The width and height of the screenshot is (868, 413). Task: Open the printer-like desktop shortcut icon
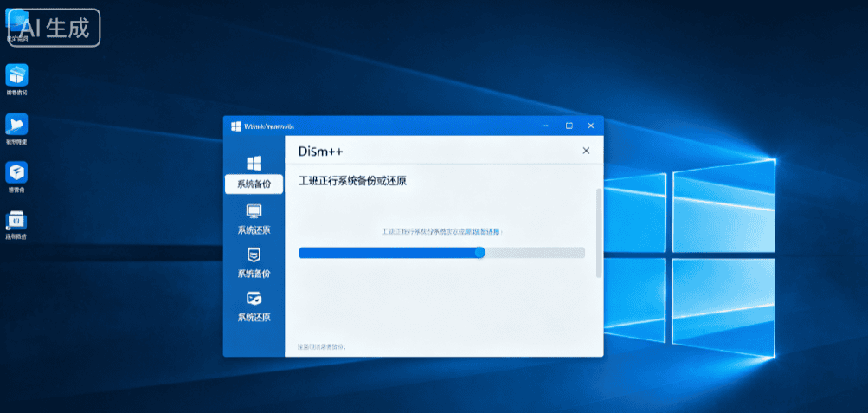[x=16, y=220]
